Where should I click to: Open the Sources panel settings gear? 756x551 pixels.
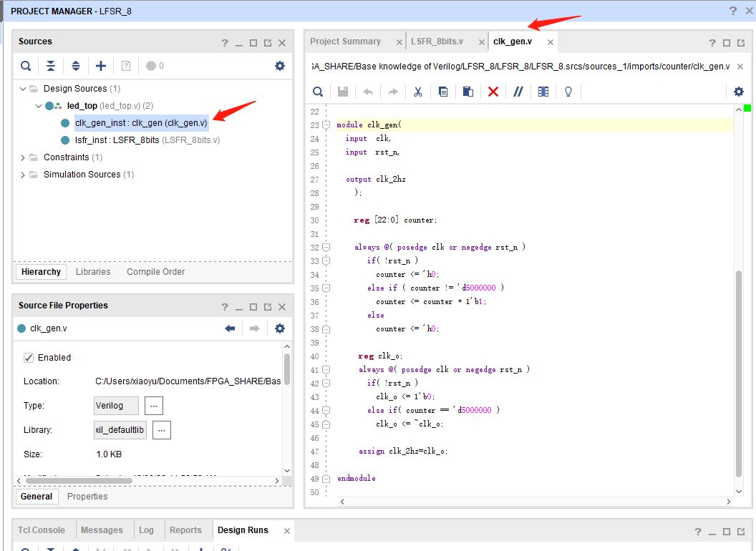coord(280,66)
